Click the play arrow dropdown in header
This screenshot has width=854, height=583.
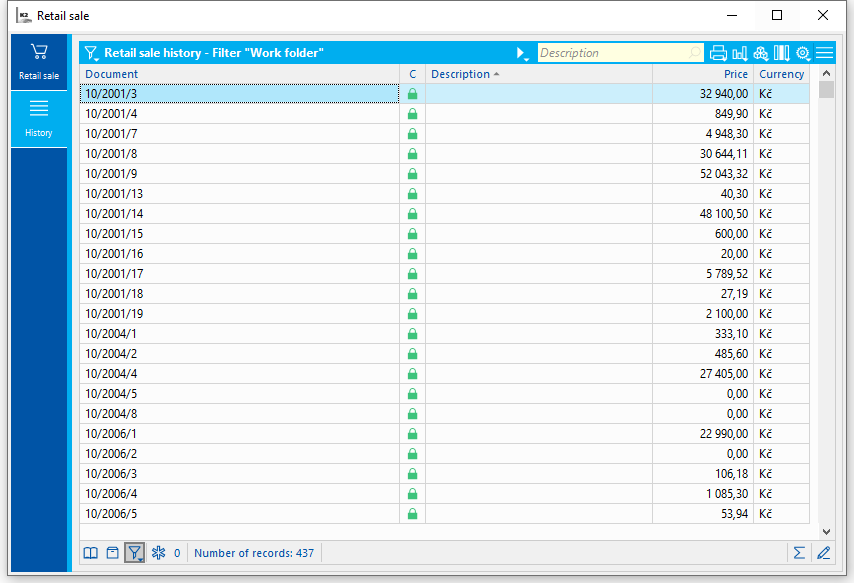pos(522,53)
